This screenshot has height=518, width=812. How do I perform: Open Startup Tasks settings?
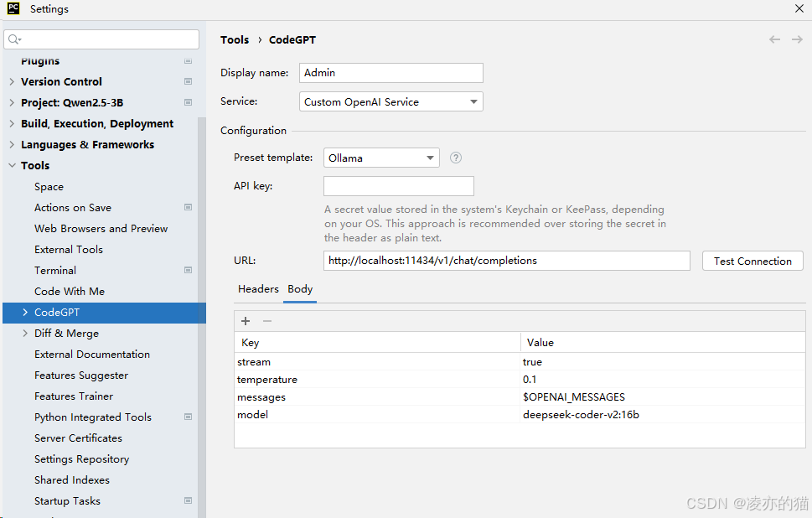click(67, 501)
